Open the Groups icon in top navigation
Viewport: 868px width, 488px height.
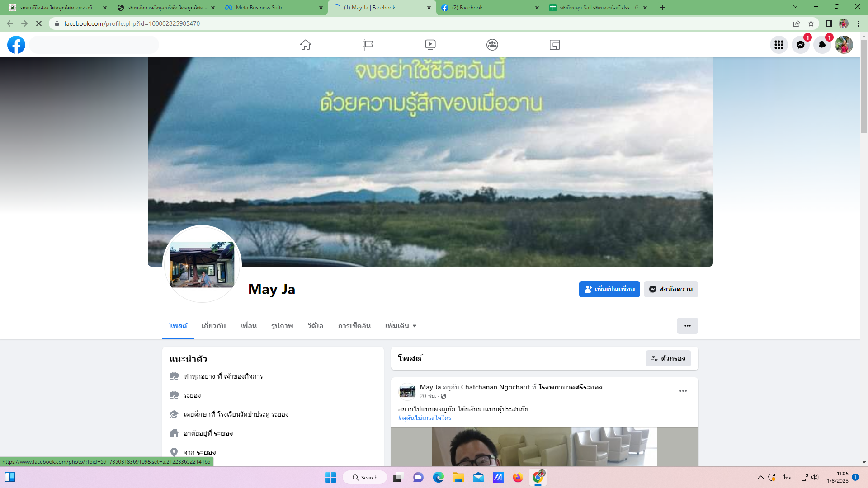point(492,45)
